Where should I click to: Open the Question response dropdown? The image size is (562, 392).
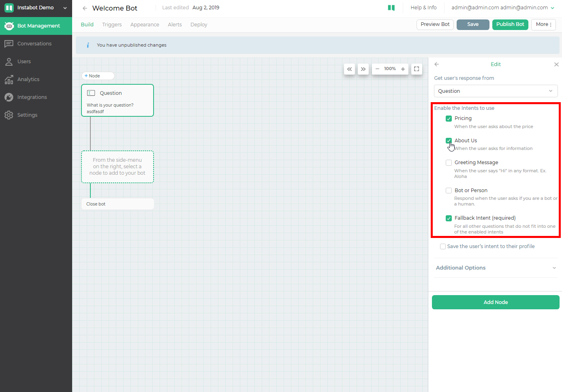pyautogui.click(x=496, y=91)
